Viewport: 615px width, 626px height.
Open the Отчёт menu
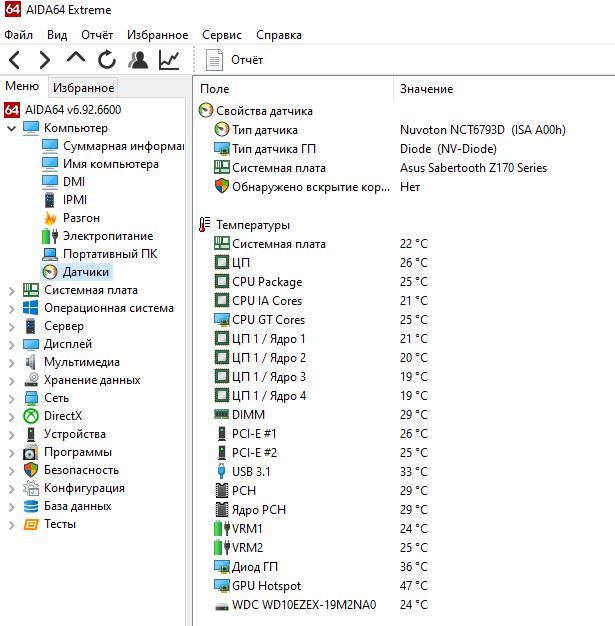click(97, 35)
